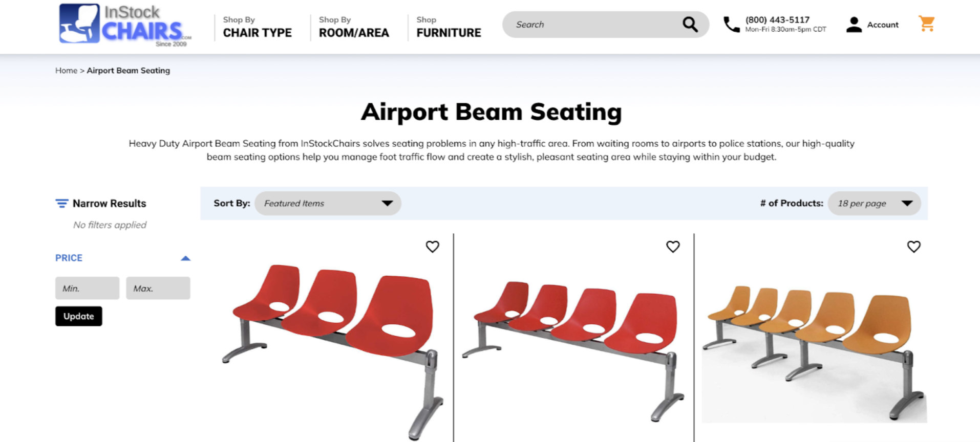The image size is (980, 442).
Task: Add orange beam seating to wishlist
Action: [x=913, y=247]
